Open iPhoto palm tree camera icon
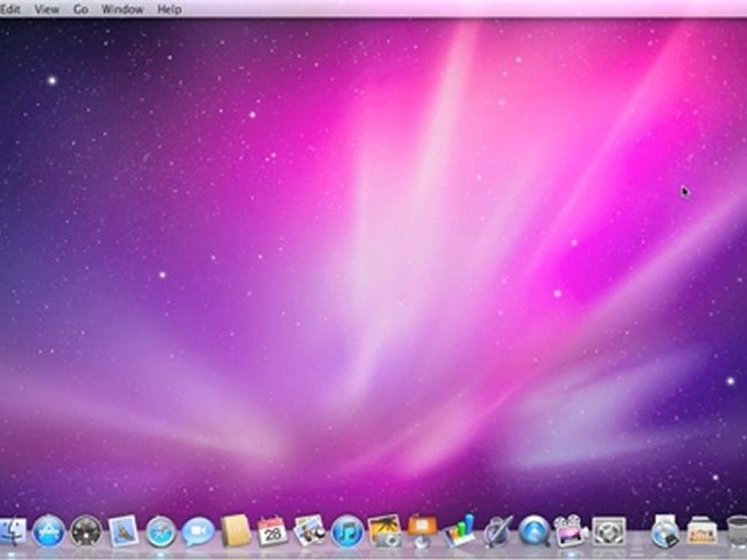This screenshot has height=560, width=747. [x=384, y=530]
